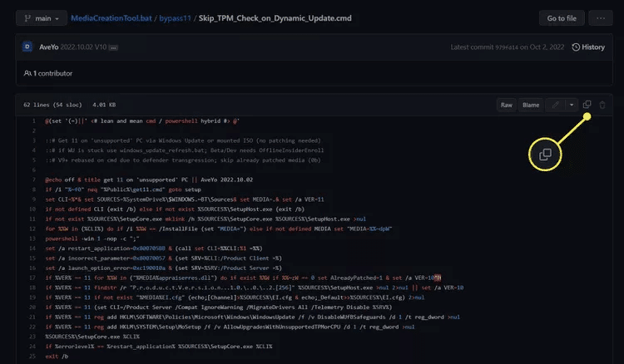Viewport: 624px width, 364px height.
Task: Click the History clock icon
Action: click(576, 47)
